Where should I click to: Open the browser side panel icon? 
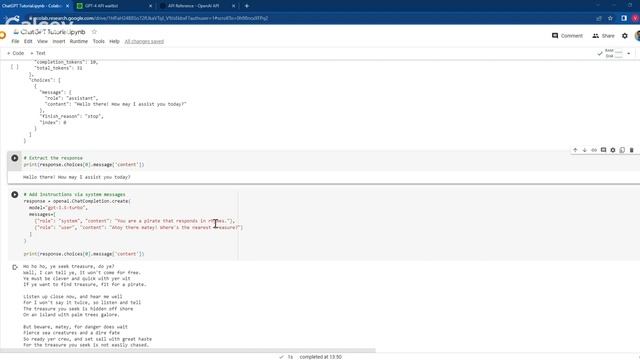coord(624,18)
